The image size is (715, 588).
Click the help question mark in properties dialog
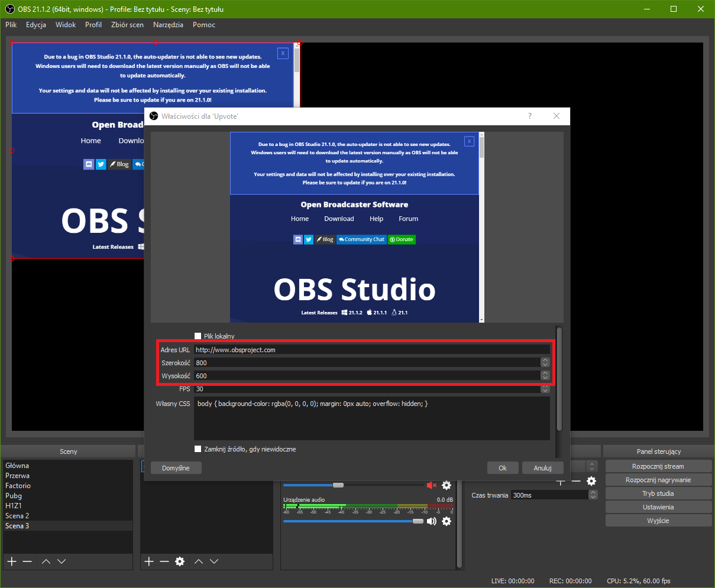click(x=530, y=116)
